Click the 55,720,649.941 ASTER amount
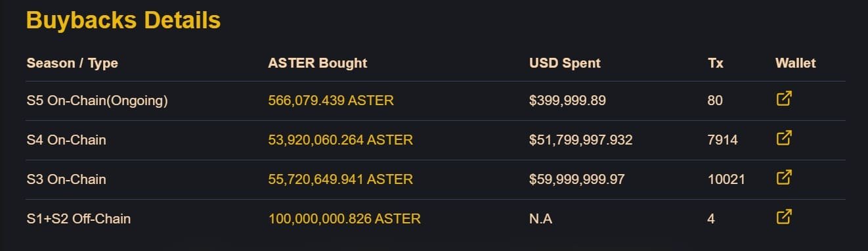 click(x=341, y=179)
